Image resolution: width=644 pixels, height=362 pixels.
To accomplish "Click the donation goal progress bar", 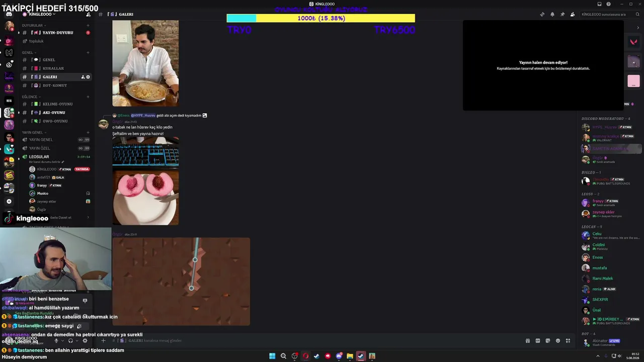I will click(320, 19).
